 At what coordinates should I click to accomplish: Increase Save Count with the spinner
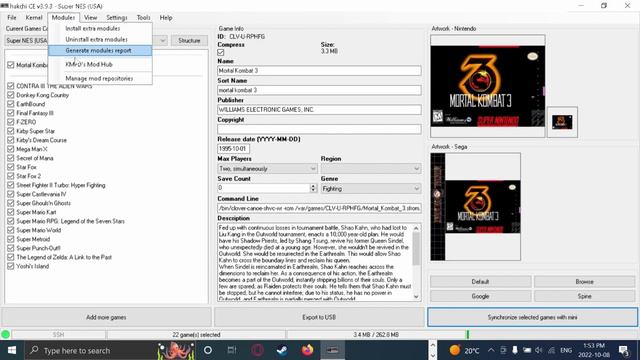[313, 186]
